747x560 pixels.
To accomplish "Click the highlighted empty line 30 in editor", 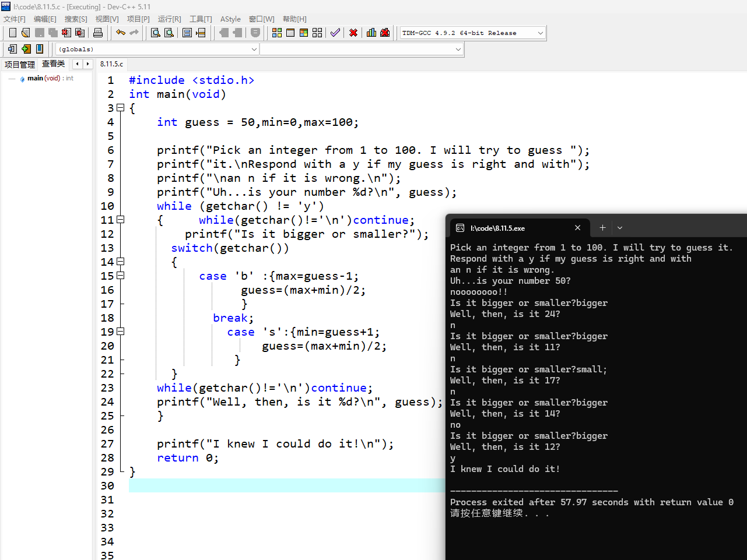I will [287, 485].
